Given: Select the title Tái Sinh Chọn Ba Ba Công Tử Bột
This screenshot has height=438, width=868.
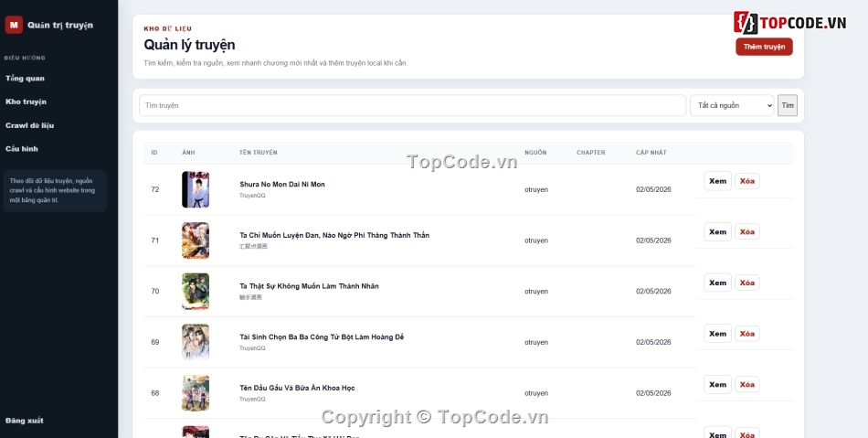Looking at the screenshot, I should [x=322, y=337].
